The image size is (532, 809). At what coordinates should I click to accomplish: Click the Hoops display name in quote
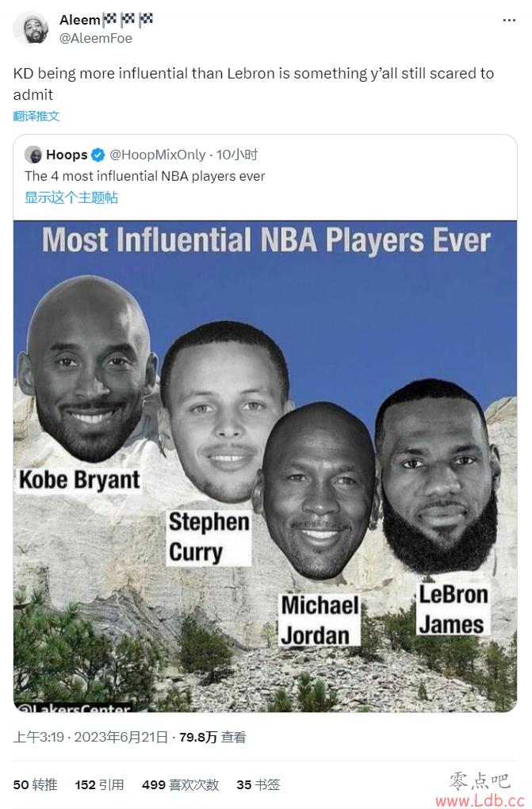click(67, 155)
